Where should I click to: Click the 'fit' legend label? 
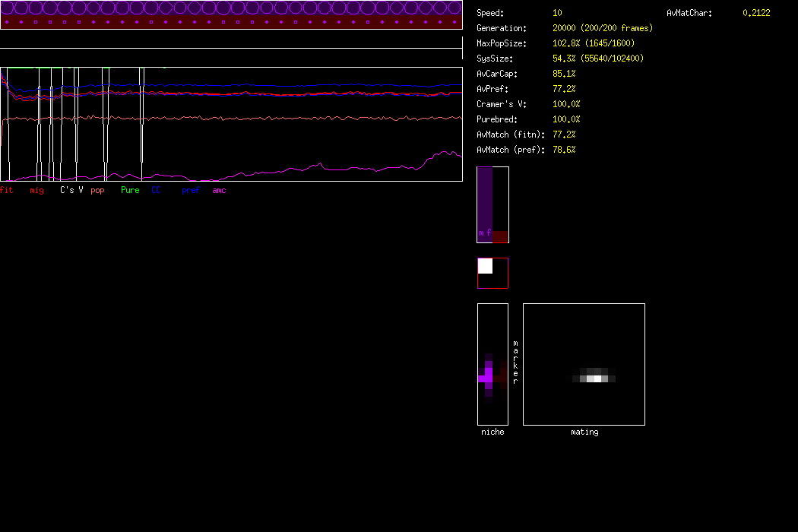[x=7, y=190]
